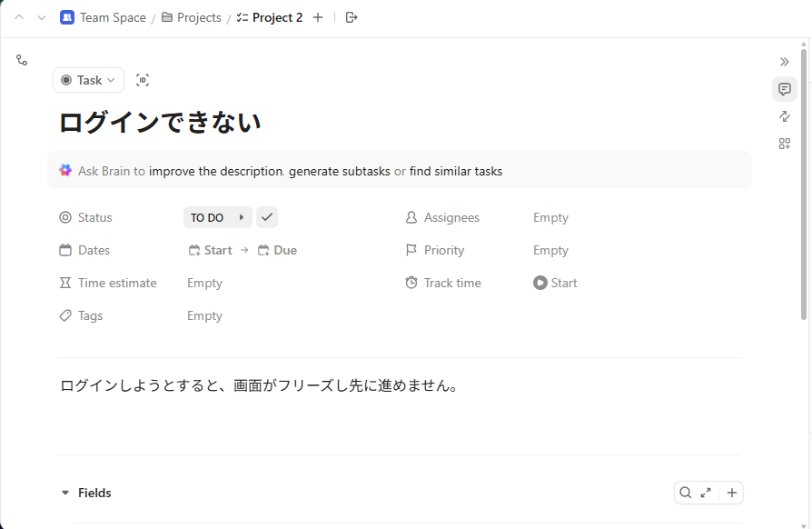Copy task ID icon beside Task type

143,80
